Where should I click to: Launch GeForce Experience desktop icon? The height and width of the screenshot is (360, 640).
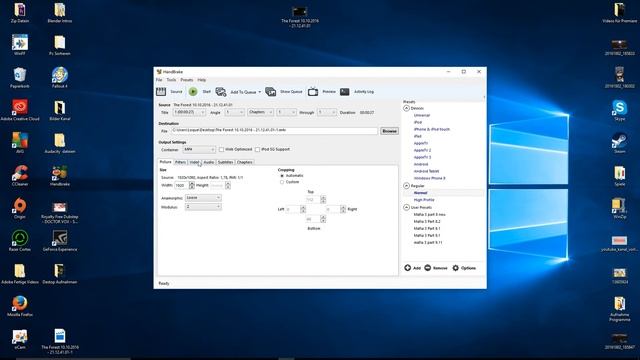click(x=60, y=238)
